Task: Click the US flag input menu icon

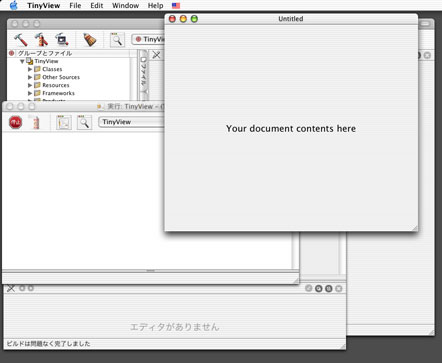Action: (176, 5)
